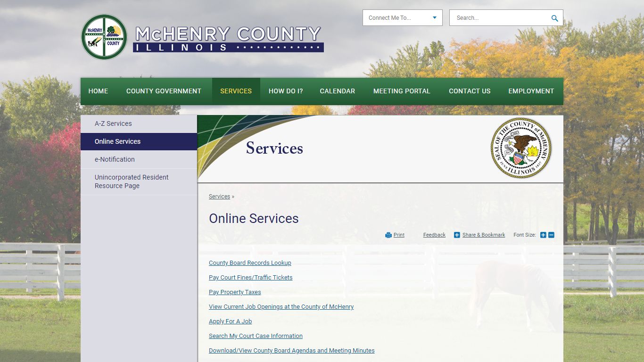Open the Pay Property Taxes link
644x362 pixels.
click(235, 292)
